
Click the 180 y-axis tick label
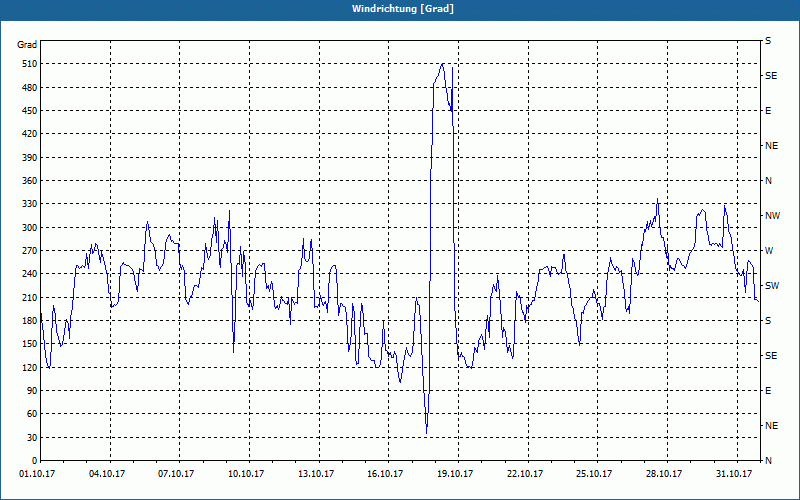tap(30, 321)
